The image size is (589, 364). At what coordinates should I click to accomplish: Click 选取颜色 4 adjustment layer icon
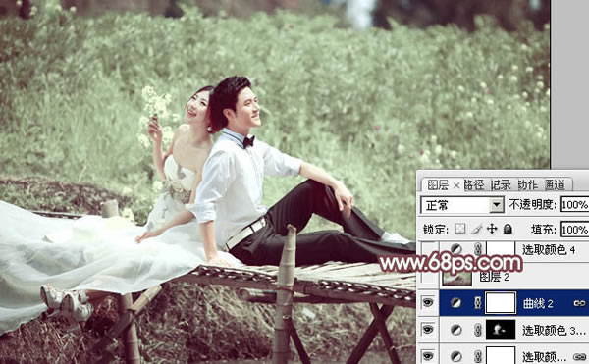pyautogui.click(x=456, y=249)
